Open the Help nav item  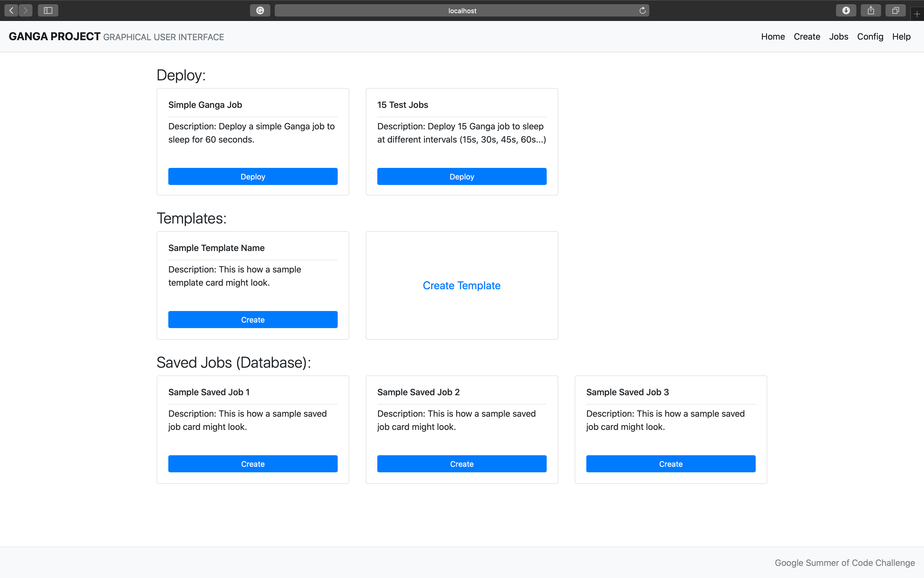click(x=901, y=37)
